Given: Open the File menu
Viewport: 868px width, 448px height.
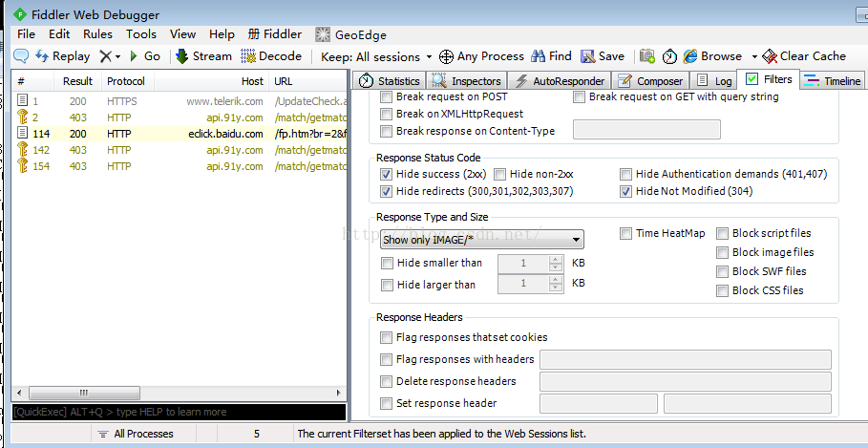Looking at the screenshot, I should tap(26, 34).
